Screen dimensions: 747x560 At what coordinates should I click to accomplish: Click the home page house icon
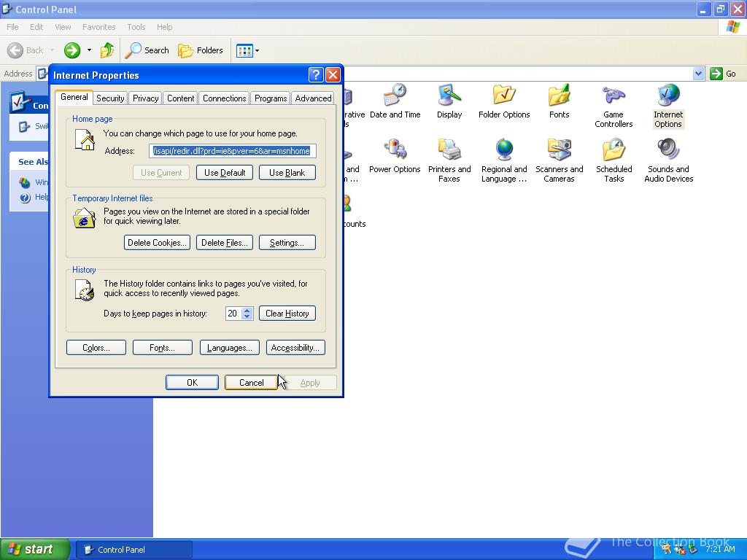85,141
